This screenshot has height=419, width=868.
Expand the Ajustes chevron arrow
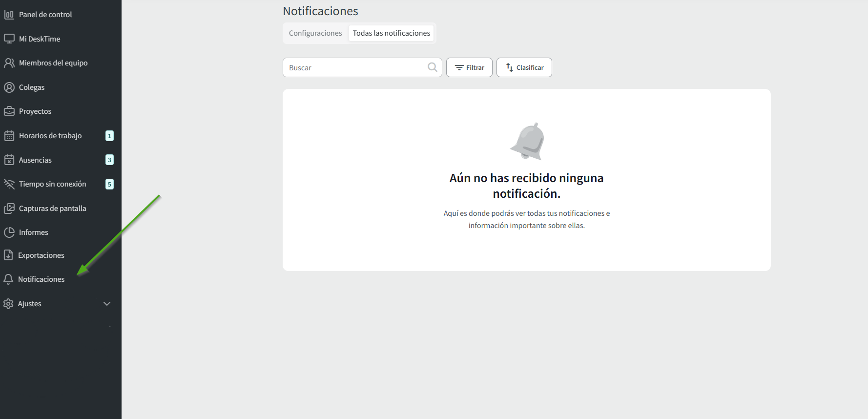pos(107,304)
